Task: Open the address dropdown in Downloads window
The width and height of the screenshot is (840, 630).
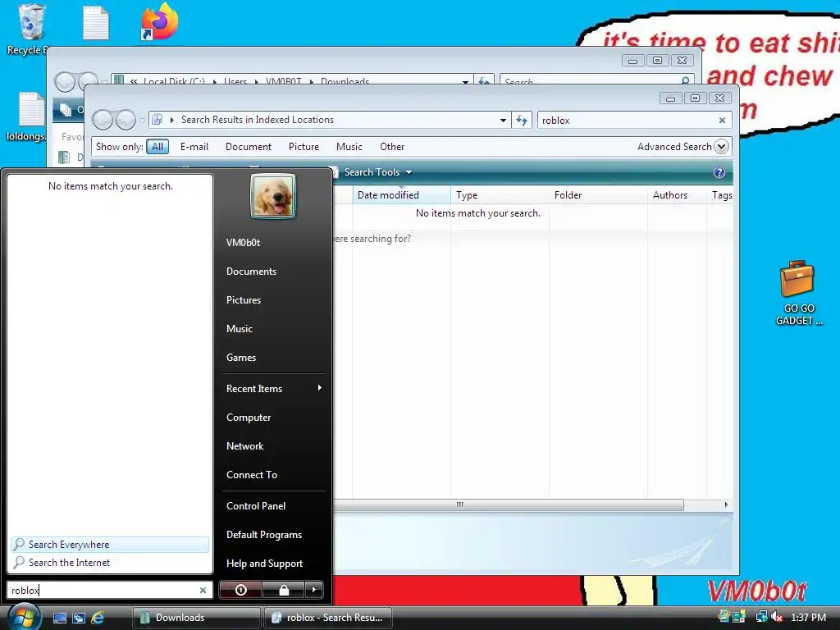Action: pyautogui.click(x=466, y=82)
